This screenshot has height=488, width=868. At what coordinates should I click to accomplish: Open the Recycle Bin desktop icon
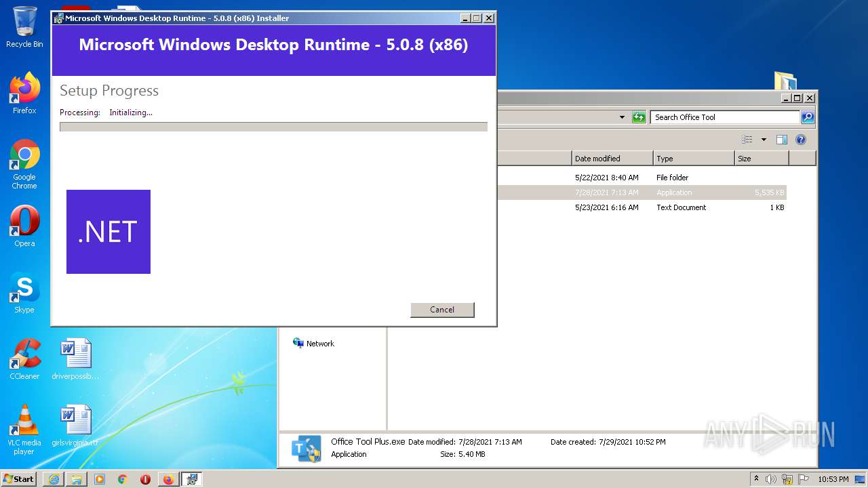click(x=24, y=27)
